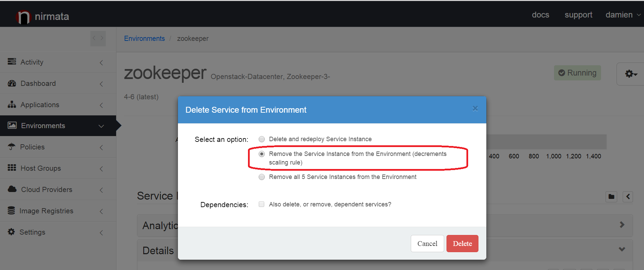This screenshot has height=270, width=644.
Task: Open the docs link
Action: (x=541, y=15)
